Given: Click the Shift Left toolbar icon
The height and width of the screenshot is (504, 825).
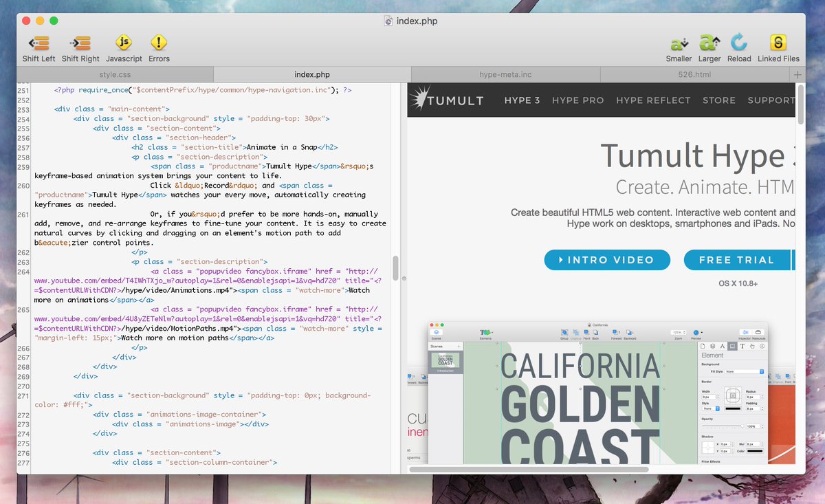Looking at the screenshot, I should [x=38, y=43].
